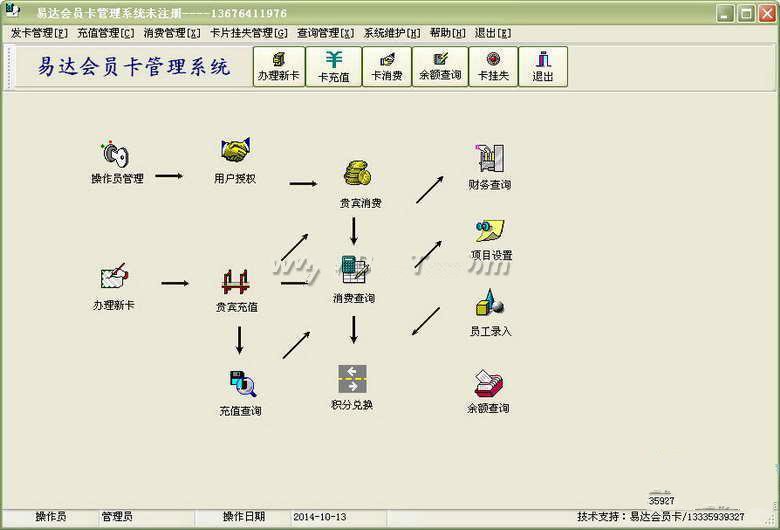Click the 操作员 status bar label

click(51, 517)
